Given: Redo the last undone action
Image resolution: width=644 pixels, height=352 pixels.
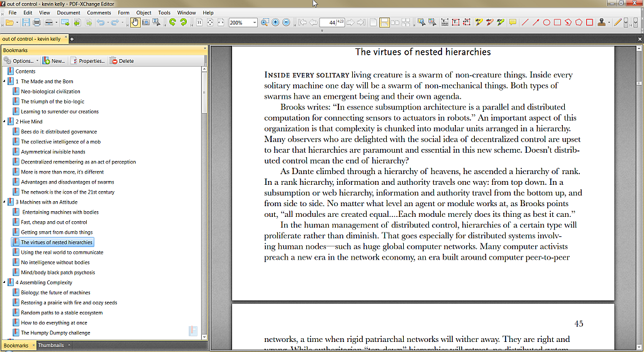Looking at the screenshot, I should 114,23.
